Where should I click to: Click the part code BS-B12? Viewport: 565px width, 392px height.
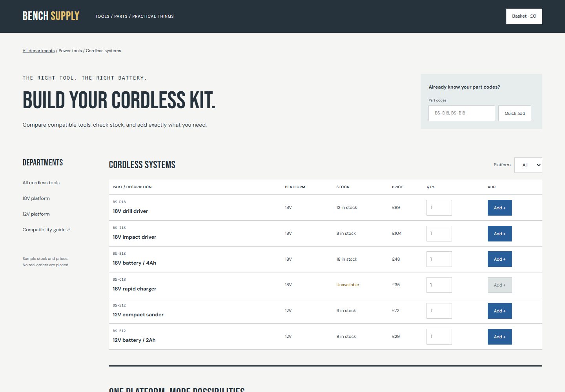[x=119, y=331]
